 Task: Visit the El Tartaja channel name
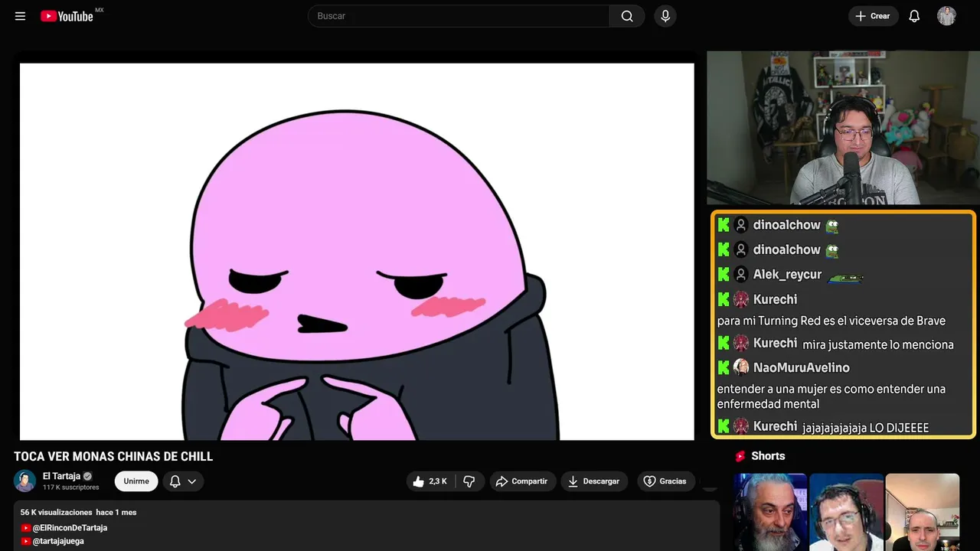point(61,476)
